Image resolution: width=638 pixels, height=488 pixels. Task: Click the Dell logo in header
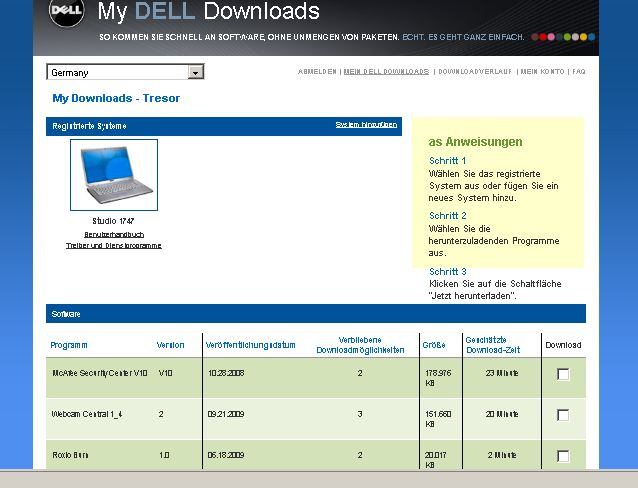click(x=67, y=11)
